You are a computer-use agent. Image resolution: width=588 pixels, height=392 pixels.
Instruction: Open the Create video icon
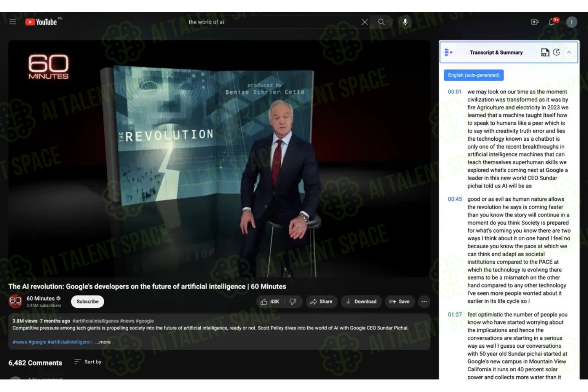point(535,22)
